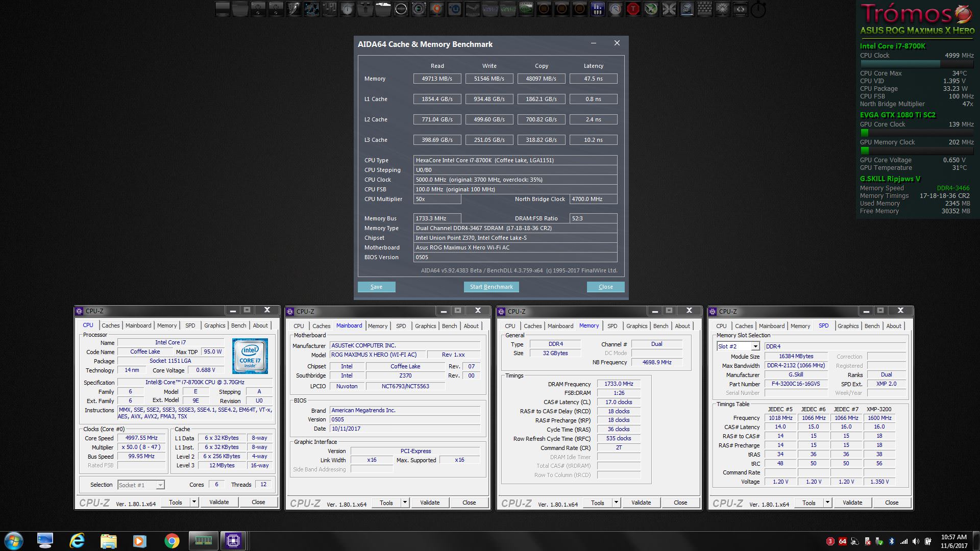The width and height of the screenshot is (980, 551).
Task: Open Bench tab in CPU-Z CPU window
Action: [238, 325]
